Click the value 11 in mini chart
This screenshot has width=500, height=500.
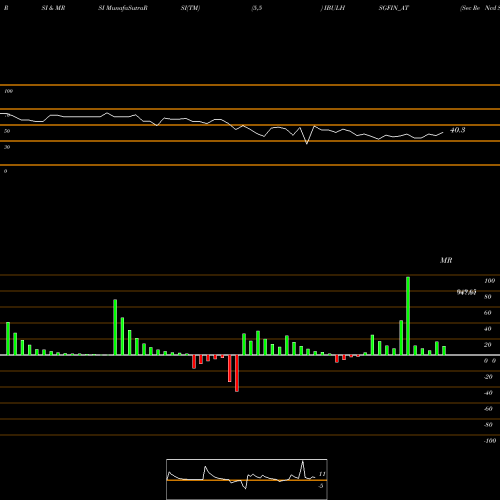point(322,474)
